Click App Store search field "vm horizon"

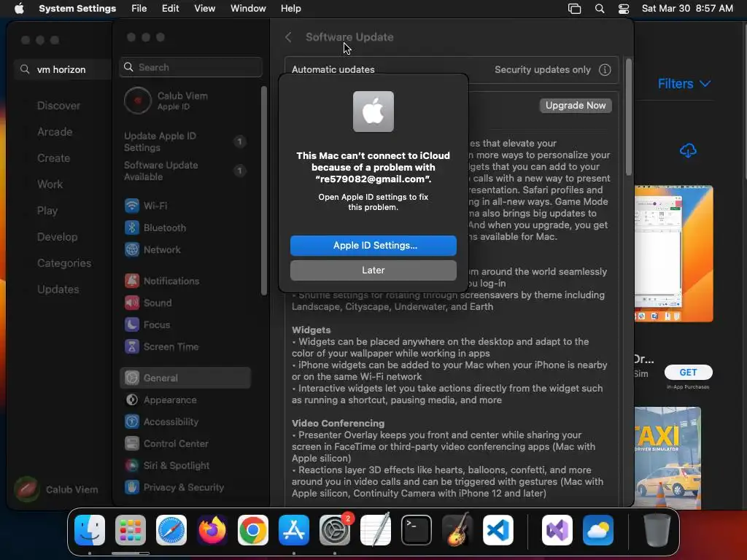[62, 69]
